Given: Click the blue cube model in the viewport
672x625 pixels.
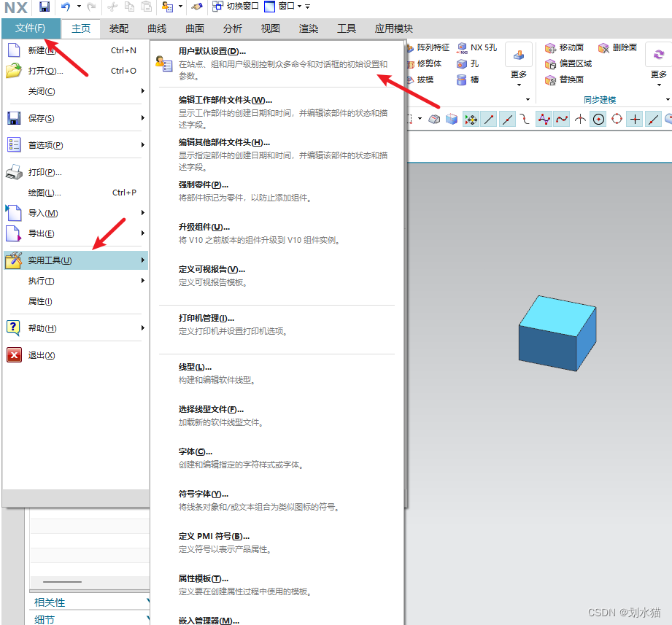Looking at the screenshot, I should [x=557, y=332].
